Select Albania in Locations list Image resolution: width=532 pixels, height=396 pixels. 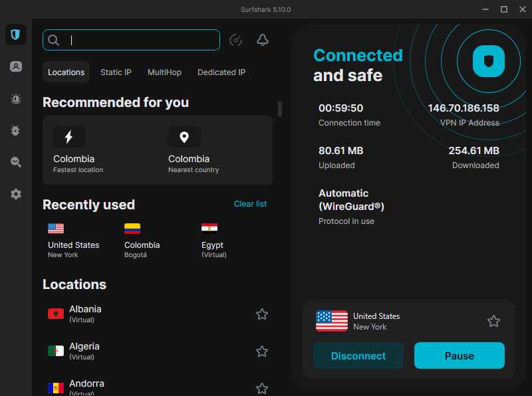coord(158,314)
